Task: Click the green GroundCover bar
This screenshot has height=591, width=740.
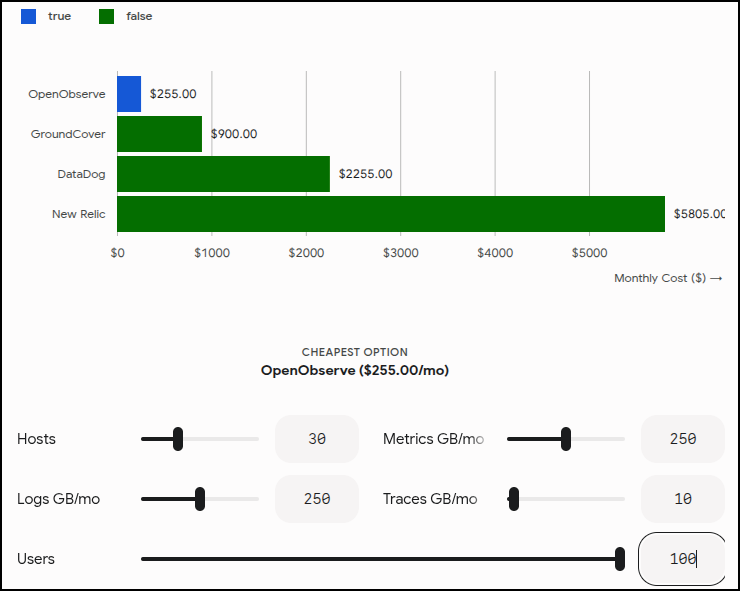Action: pos(160,134)
